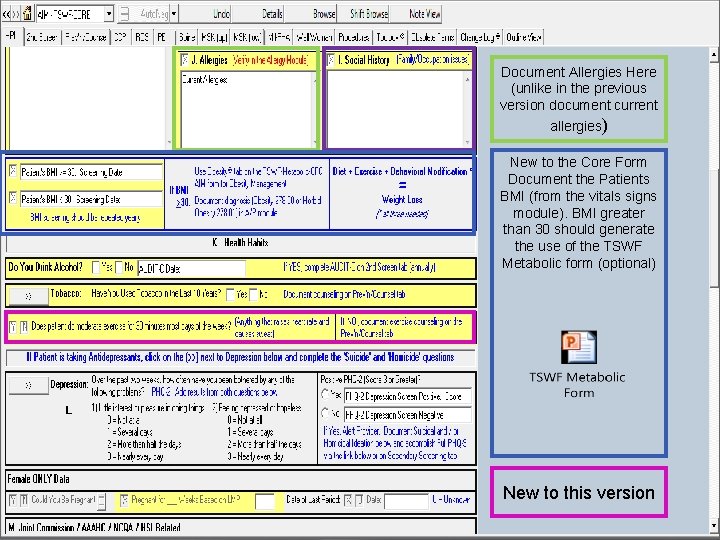
Task: Switch to the 2nd Screen tab
Action: [x=42, y=37]
